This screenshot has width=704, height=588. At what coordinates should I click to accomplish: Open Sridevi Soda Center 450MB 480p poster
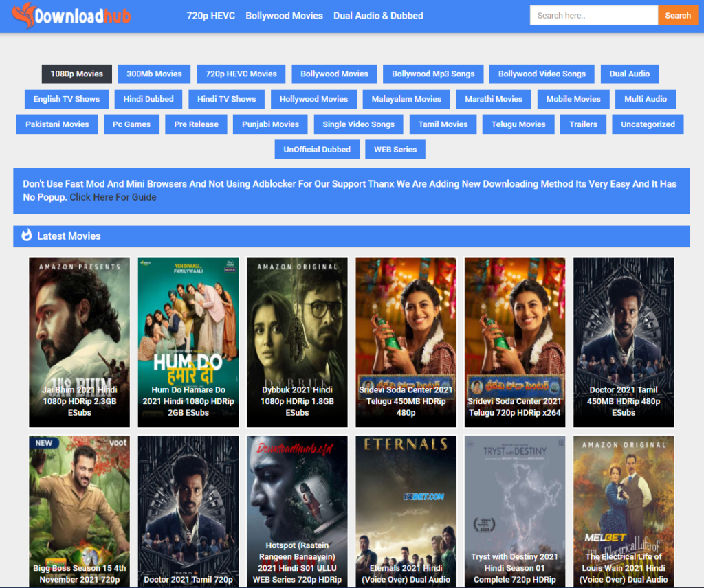(x=406, y=342)
